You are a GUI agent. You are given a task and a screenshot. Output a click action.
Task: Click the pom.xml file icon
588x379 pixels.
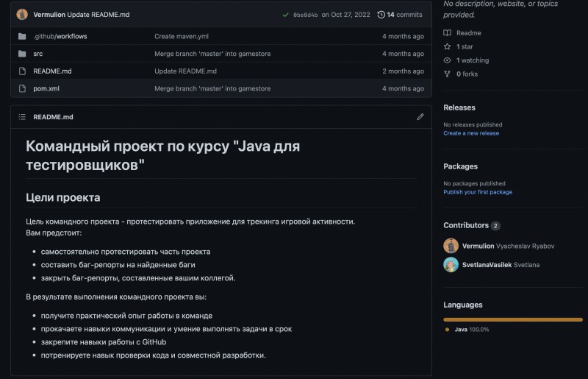pyautogui.click(x=21, y=88)
